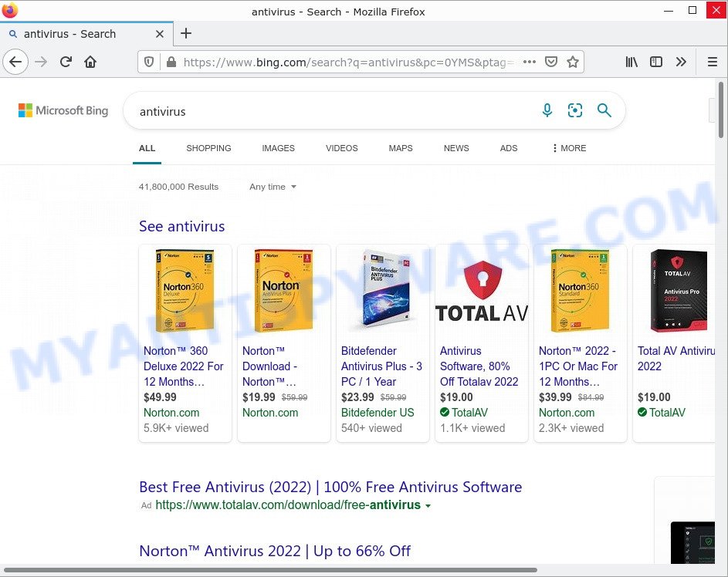The height and width of the screenshot is (577, 728).
Task: Bookmark this page with star
Action: 573,62
